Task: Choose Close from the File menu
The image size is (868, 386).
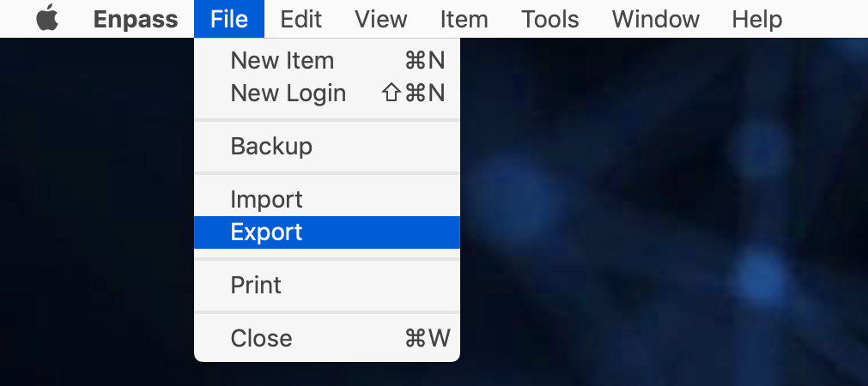Action: [x=261, y=338]
